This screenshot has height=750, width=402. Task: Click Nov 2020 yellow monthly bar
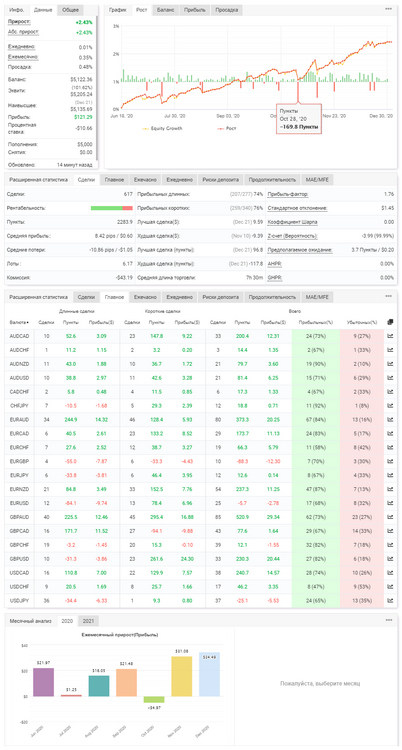point(181,676)
